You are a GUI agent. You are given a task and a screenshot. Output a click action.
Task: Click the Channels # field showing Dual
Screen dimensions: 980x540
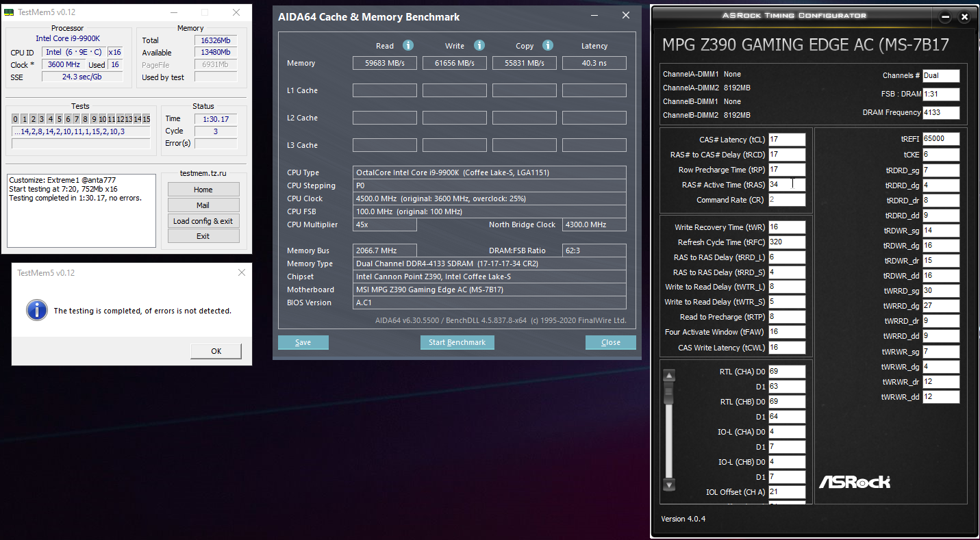click(x=941, y=76)
